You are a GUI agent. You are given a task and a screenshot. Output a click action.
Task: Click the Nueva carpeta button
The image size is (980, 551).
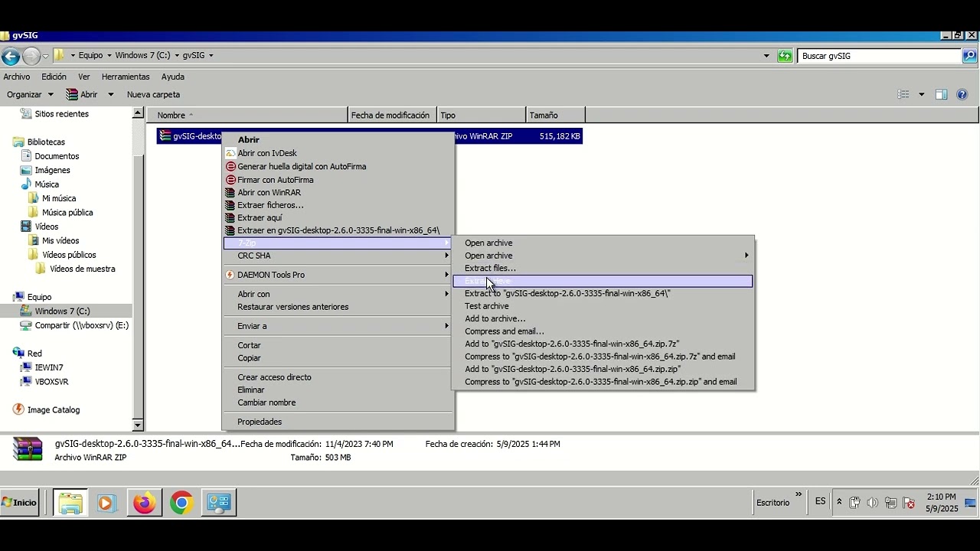coord(153,95)
